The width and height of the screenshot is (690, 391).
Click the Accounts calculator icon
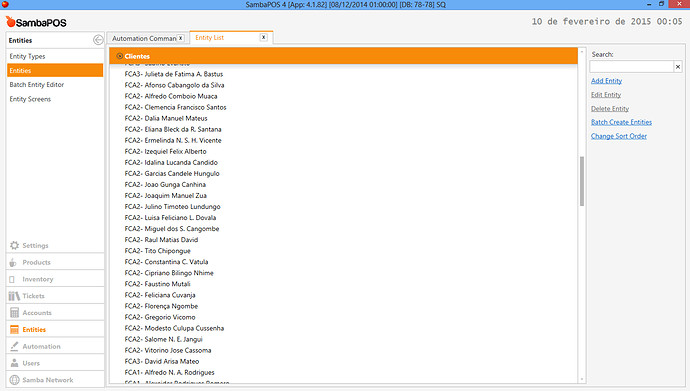15,313
